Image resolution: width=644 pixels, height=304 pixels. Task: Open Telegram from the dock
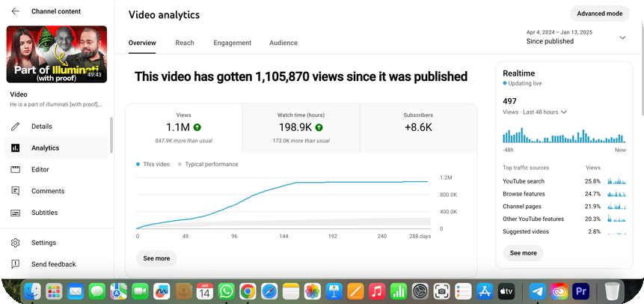(x=538, y=291)
